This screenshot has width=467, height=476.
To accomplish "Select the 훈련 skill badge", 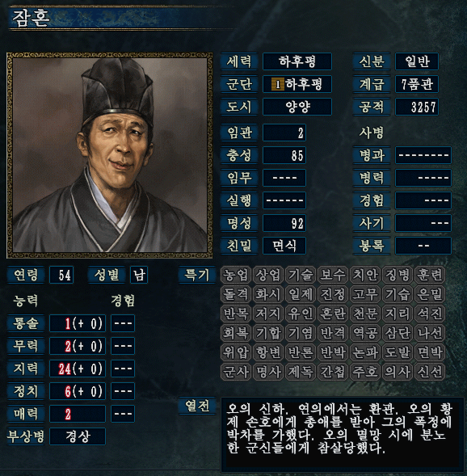I will point(430,275).
